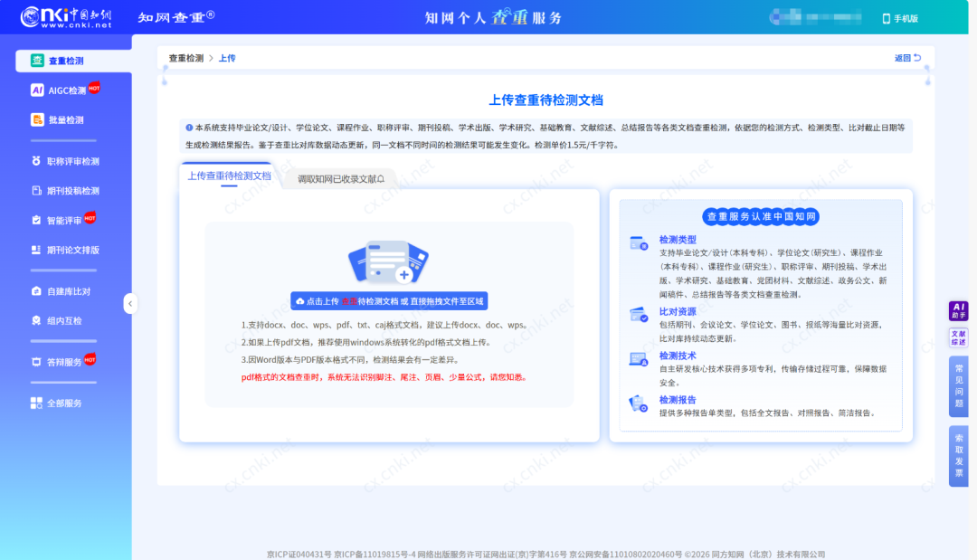Open 自建库比对 sidebar item
Viewport: 977px width, 560px height.
[69, 291]
